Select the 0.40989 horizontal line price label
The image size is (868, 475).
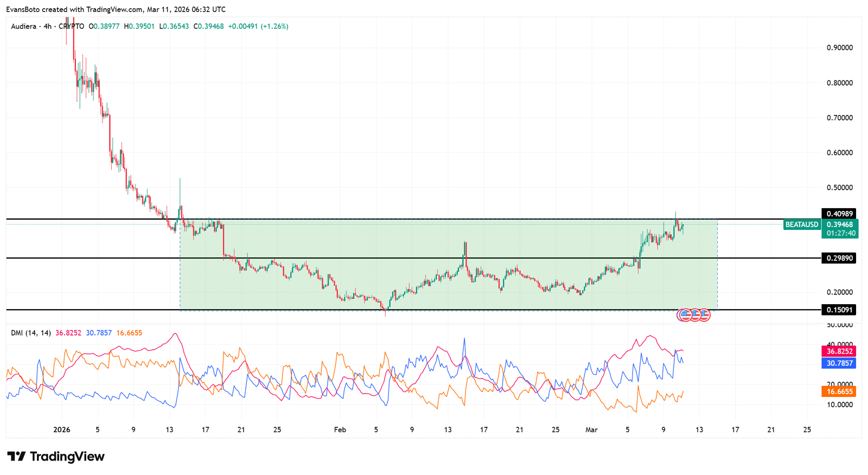[x=839, y=214]
